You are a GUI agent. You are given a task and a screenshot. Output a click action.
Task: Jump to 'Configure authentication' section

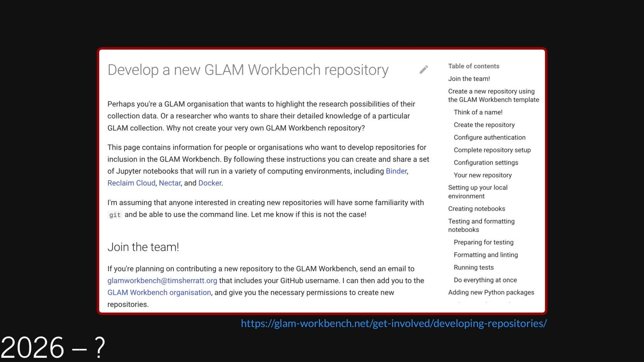pos(490,138)
